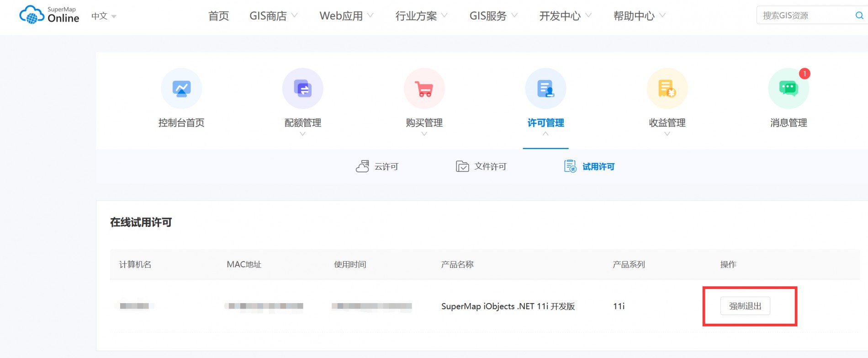Click the 产品名称 column header
Image resolution: width=868 pixels, height=358 pixels.
[x=457, y=264]
